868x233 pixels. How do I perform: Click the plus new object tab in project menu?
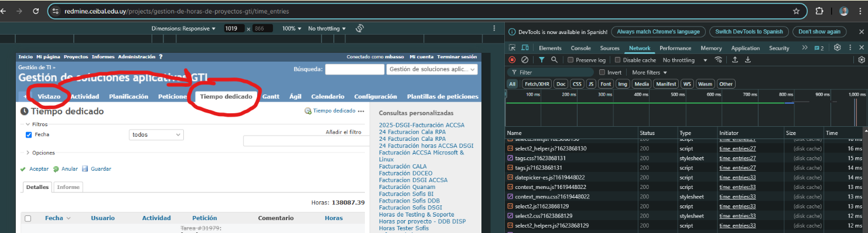pyautogui.click(x=26, y=96)
